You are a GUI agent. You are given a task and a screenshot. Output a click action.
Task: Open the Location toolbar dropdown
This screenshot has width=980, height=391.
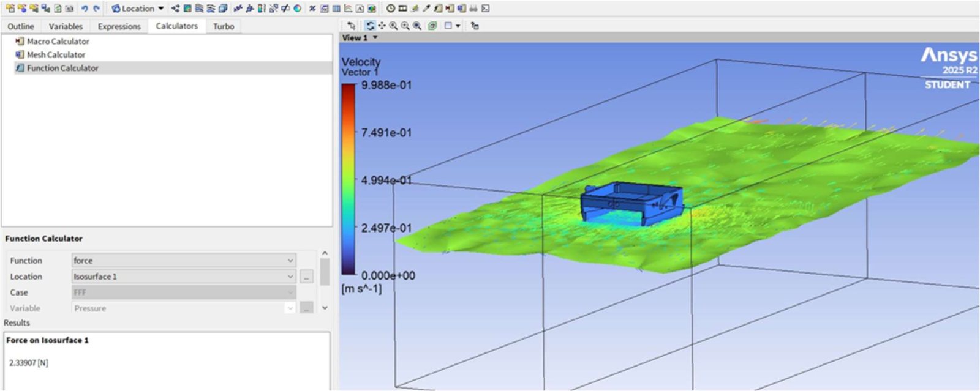[138, 9]
